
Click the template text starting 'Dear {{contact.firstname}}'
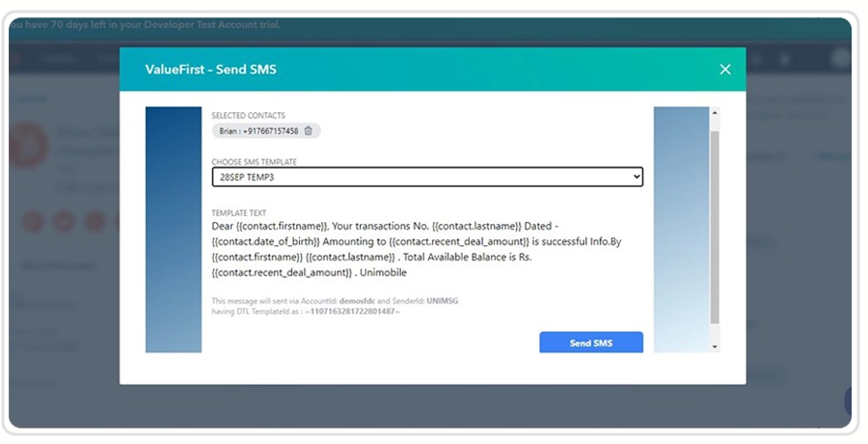pyautogui.click(x=417, y=249)
